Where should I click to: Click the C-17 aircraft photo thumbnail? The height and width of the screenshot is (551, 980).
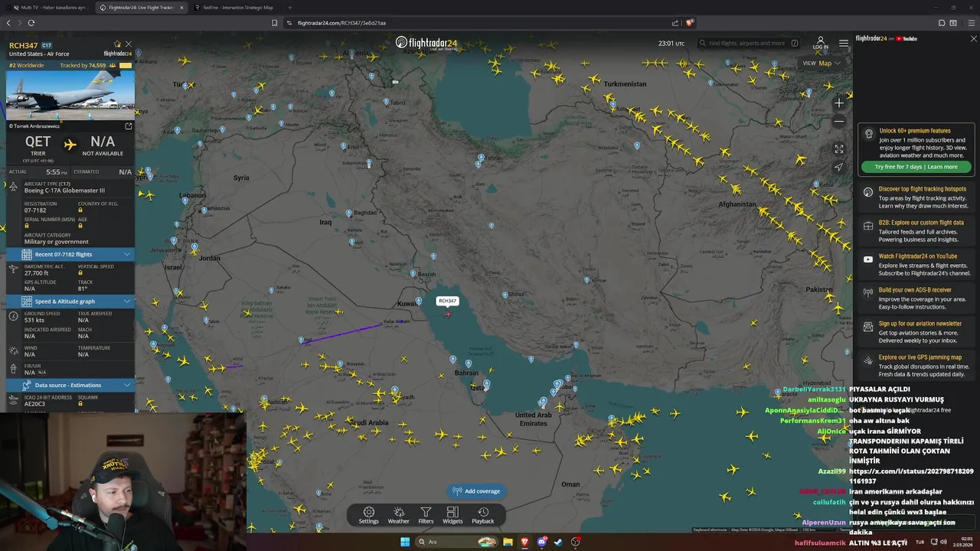click(70, 95)
